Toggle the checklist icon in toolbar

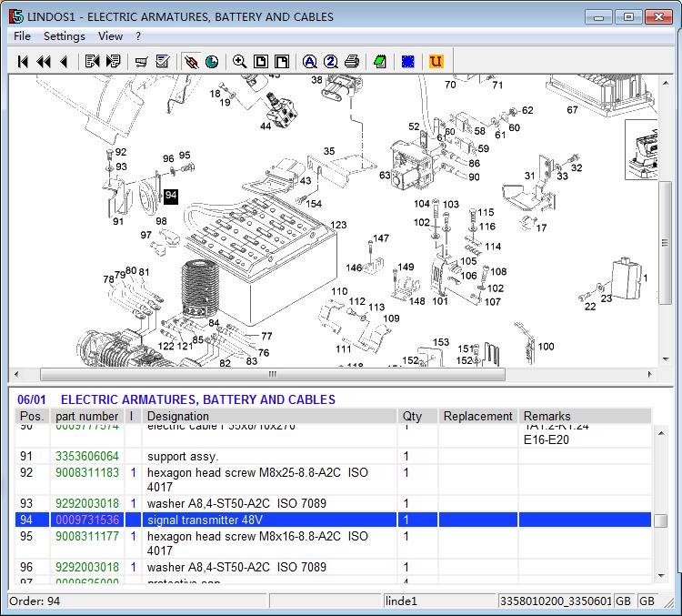(163, 62)
